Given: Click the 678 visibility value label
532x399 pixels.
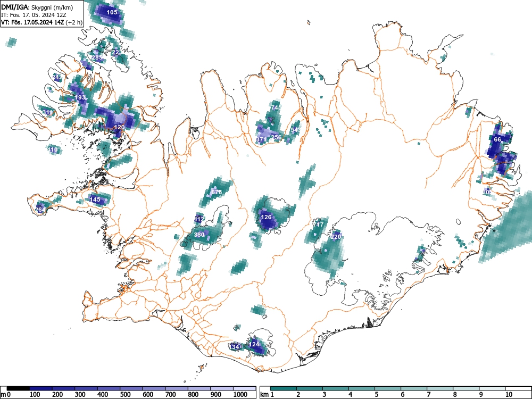Looking at the screenshot, I should (217, 192).
